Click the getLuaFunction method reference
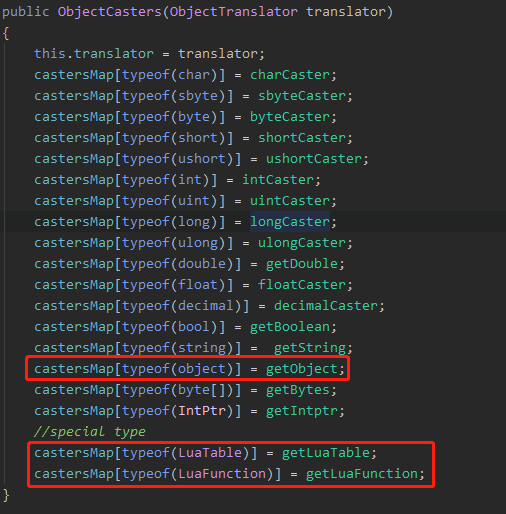This screenshot has width=506, height=514. pyautogui.click(x=362, y=474)
